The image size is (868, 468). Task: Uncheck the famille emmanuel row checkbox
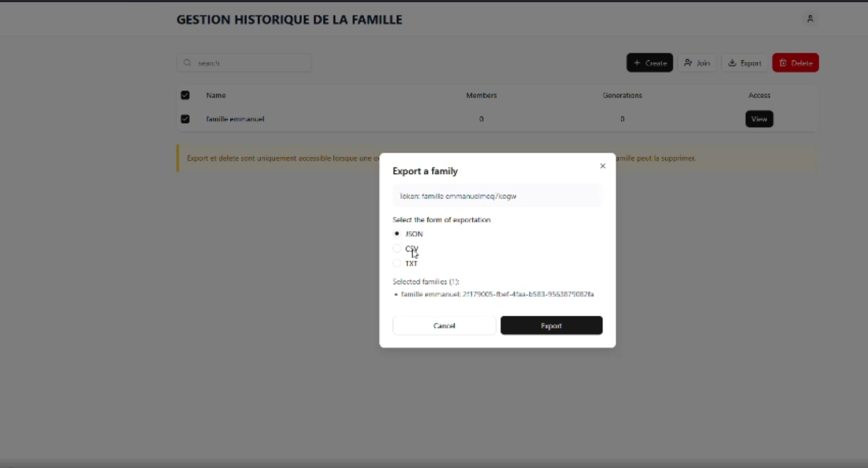pos(185,119)
